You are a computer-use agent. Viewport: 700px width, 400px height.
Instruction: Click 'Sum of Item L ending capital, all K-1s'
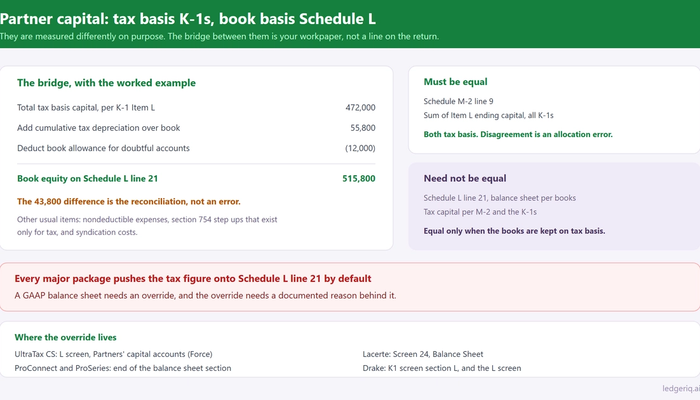(488, 115)
